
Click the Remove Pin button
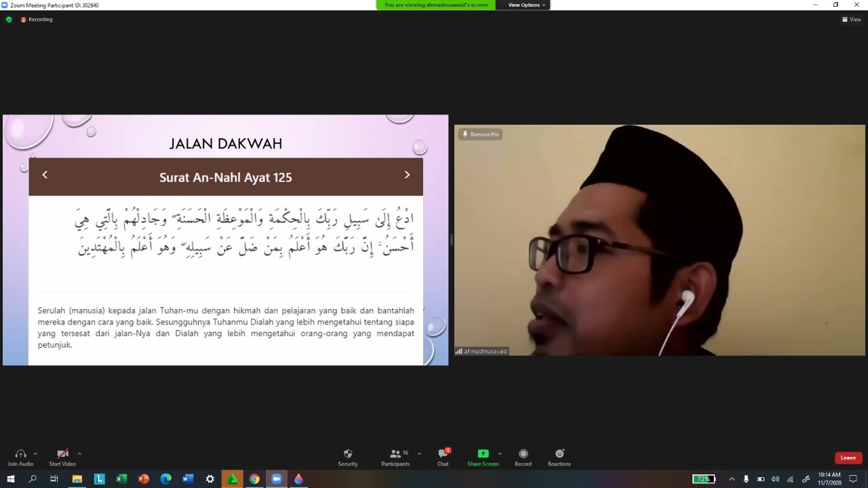[x=480, y=134]
